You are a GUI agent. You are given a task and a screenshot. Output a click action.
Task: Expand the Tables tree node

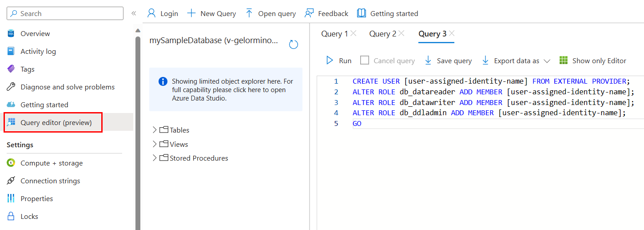[x=155, y=130]
